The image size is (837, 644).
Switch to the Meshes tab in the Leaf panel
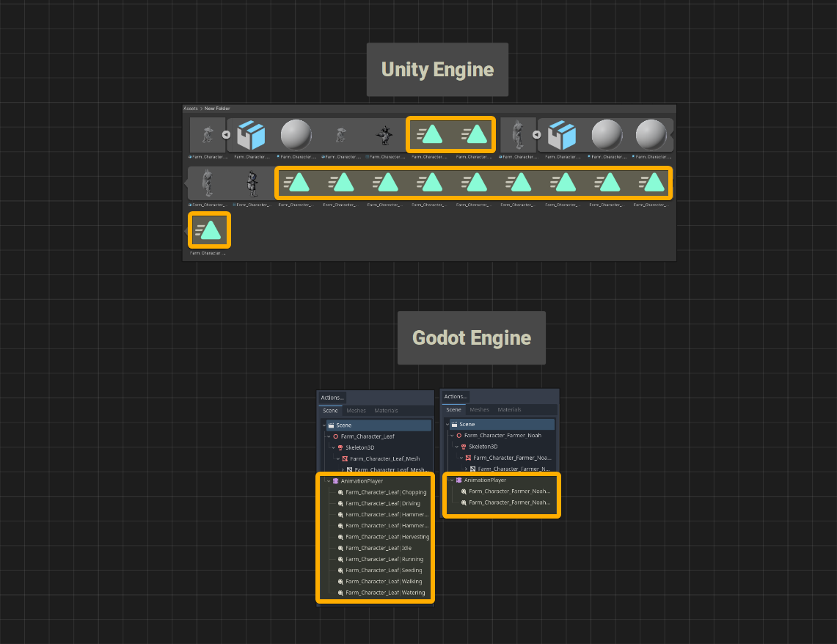click(356, 411)
